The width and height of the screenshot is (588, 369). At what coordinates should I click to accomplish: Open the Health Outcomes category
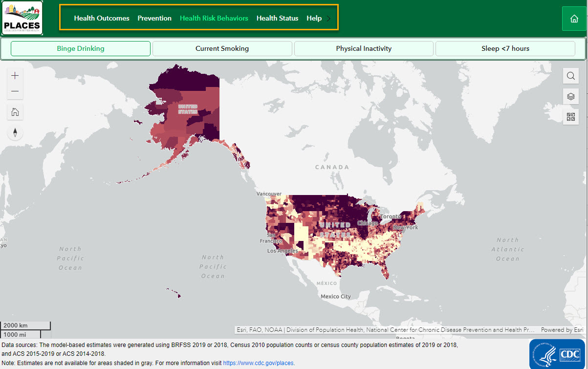[x=101, y=18]
